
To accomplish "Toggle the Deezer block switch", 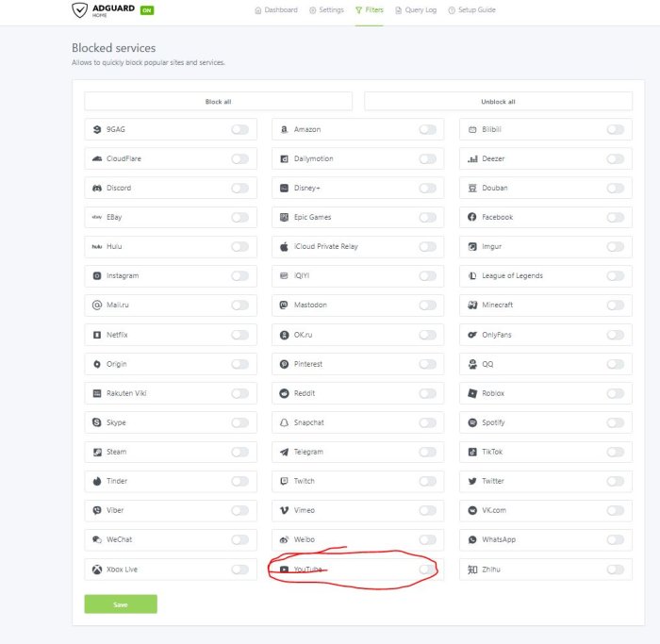I will point(616,158).
